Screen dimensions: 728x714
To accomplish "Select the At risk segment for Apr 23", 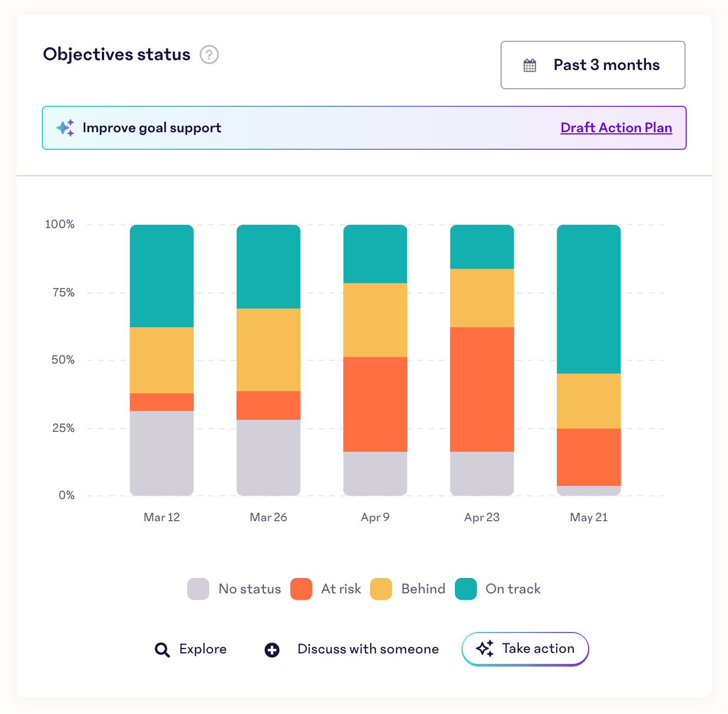I will (x=482, y=390).
